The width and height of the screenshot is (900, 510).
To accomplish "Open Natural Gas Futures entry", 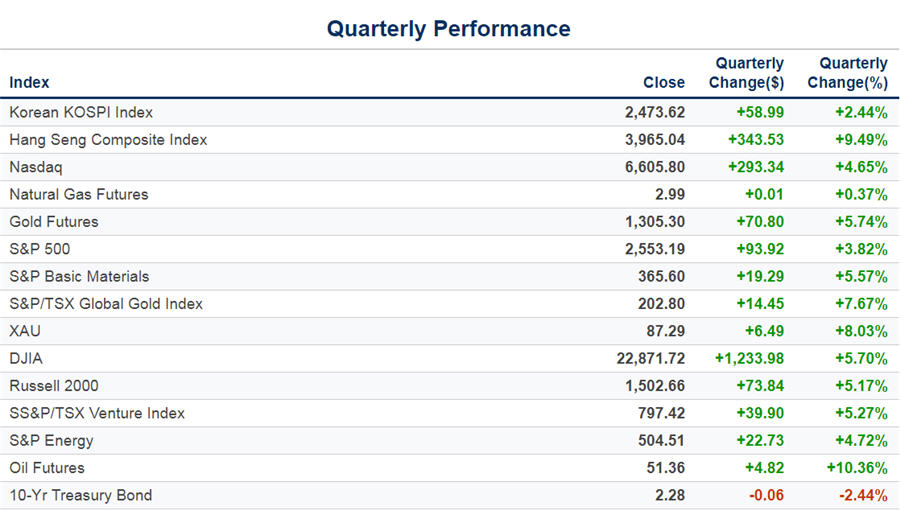I will (78, 194).
